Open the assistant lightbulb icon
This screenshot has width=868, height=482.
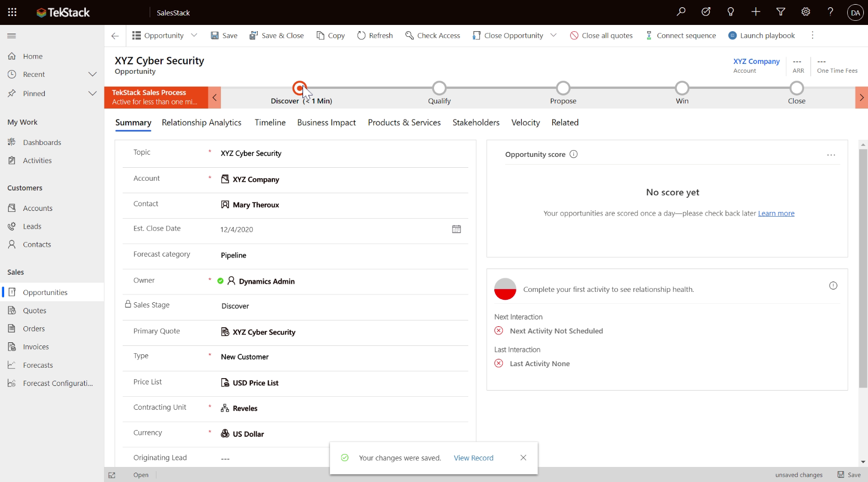point(731,12)
